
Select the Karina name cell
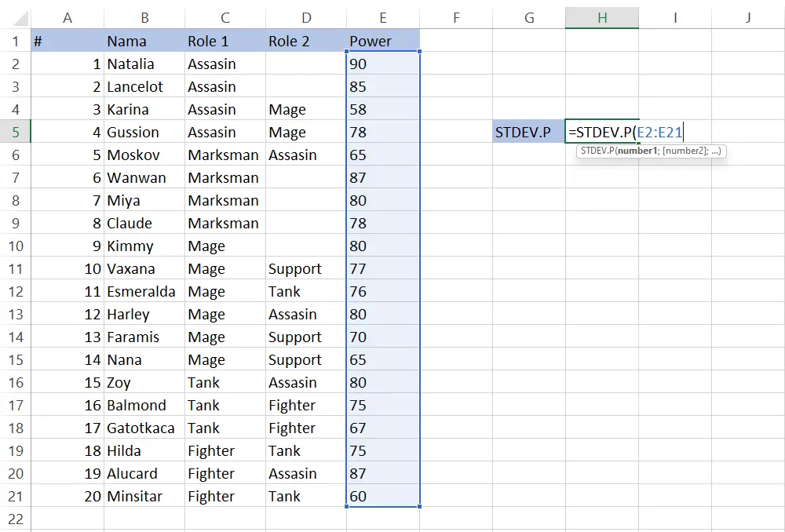(144, 109)
